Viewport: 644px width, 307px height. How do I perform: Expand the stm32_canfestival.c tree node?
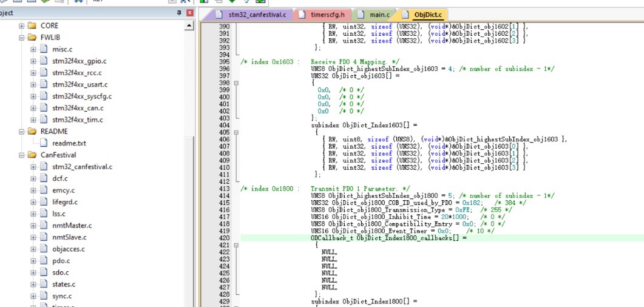(x=33, y=167)
